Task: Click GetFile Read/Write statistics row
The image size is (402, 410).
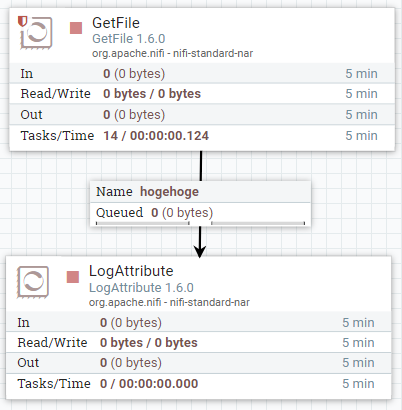Action: pyautogui.click(x=202, y=94)
